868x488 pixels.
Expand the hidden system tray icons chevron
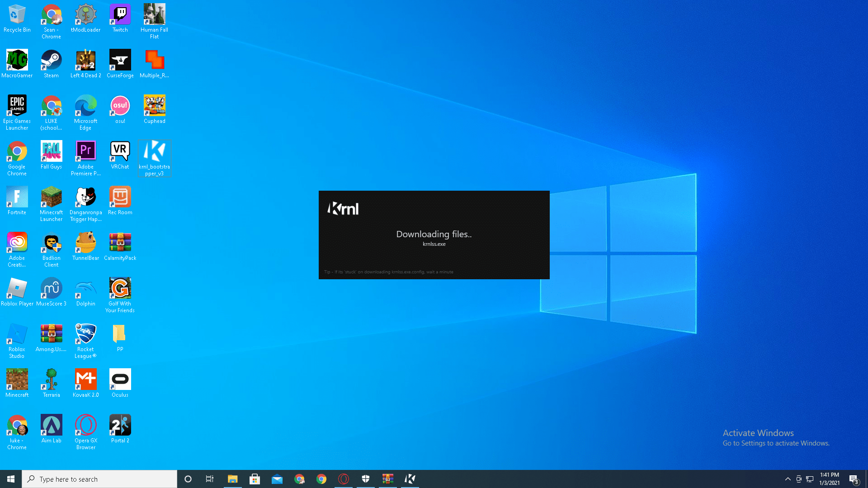pos(788,479)
